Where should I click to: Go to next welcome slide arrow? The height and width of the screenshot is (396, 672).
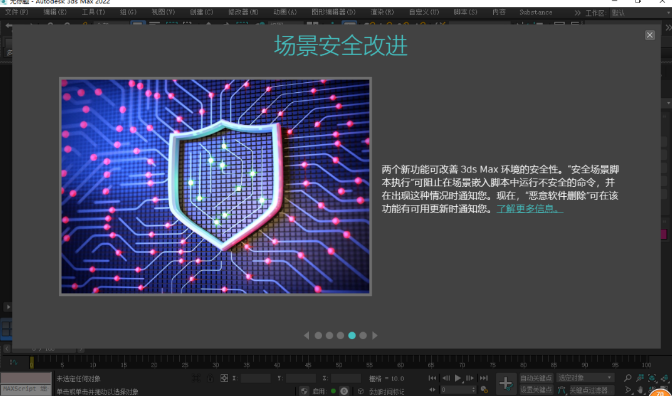375,335
